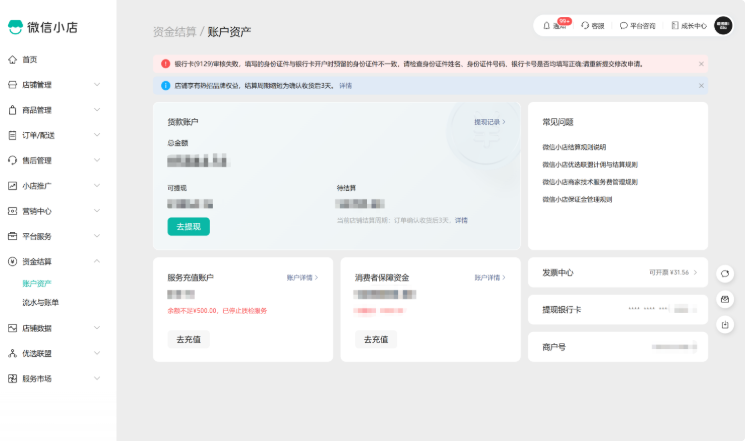746x445 pixels.
Task: Open 发票中心 card row
Action: pyautogui.click(x=617, y=272)
